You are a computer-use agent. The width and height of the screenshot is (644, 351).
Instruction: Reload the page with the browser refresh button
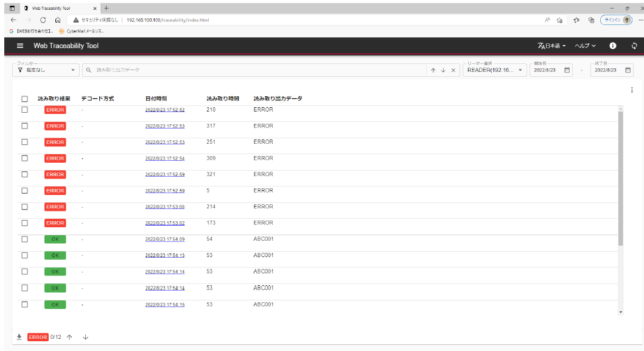click(43, 19)
